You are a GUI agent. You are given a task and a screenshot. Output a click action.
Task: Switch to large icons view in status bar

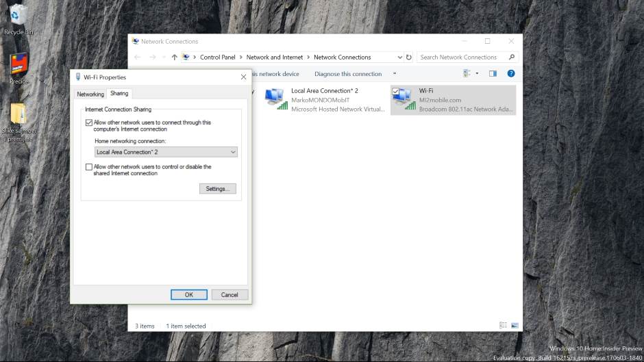[x=515, y=326]
